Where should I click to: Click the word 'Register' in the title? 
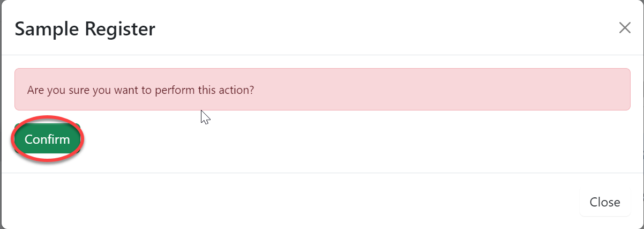[x=119, y=28]
